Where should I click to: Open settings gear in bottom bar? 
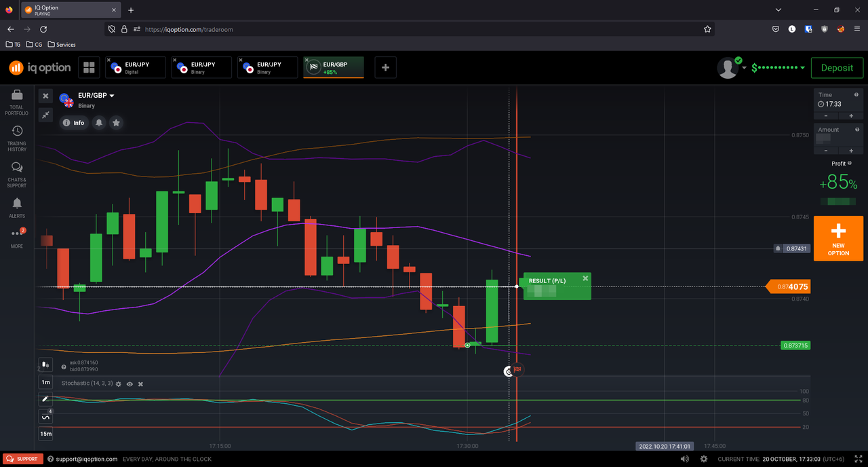[x=704, y=459]
